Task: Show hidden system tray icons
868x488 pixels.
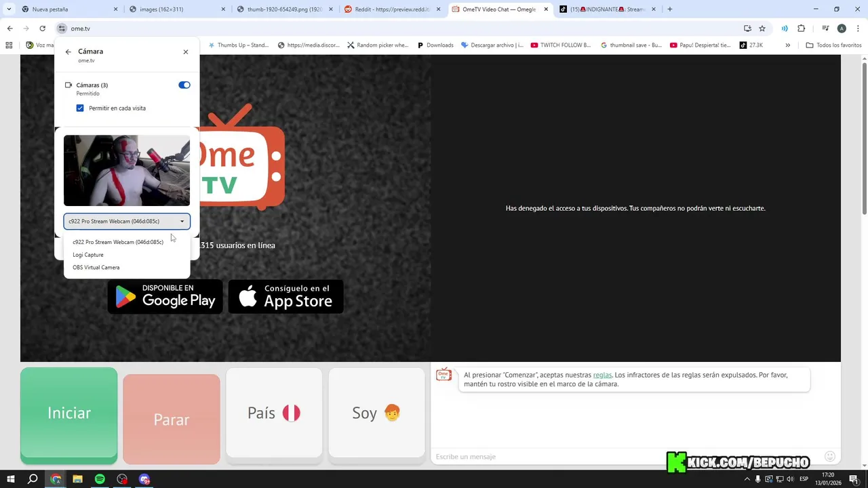Action: pos(747,479)
